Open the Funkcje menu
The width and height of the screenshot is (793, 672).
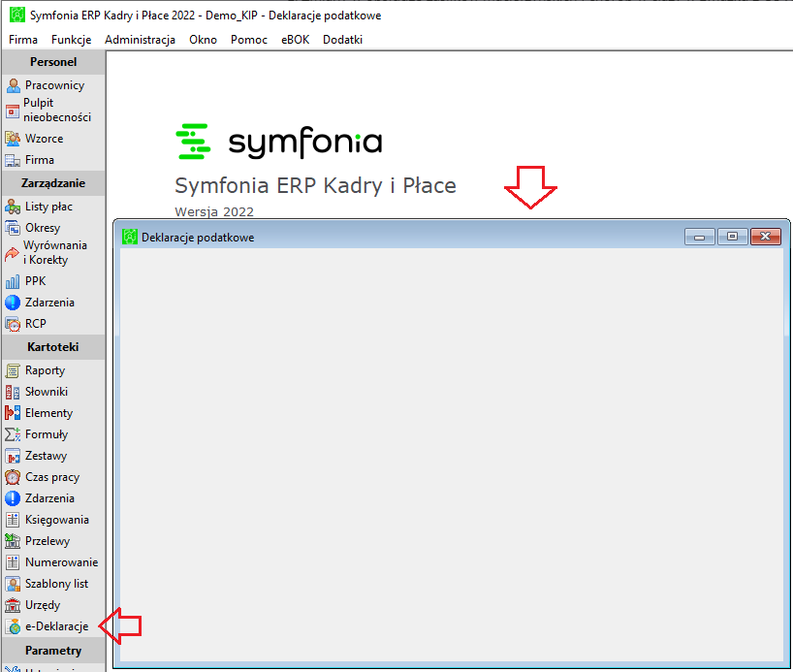pos(72,40)
